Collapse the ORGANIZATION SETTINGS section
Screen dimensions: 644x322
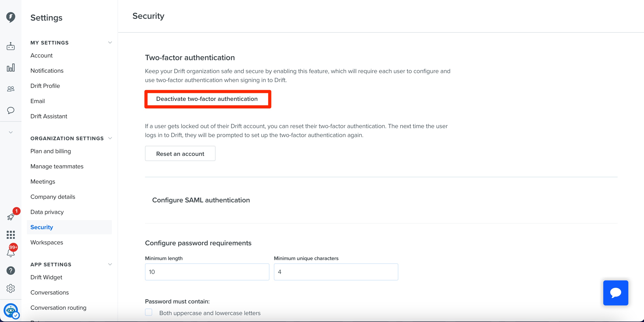pyautogui.click(x=110, y=138)
